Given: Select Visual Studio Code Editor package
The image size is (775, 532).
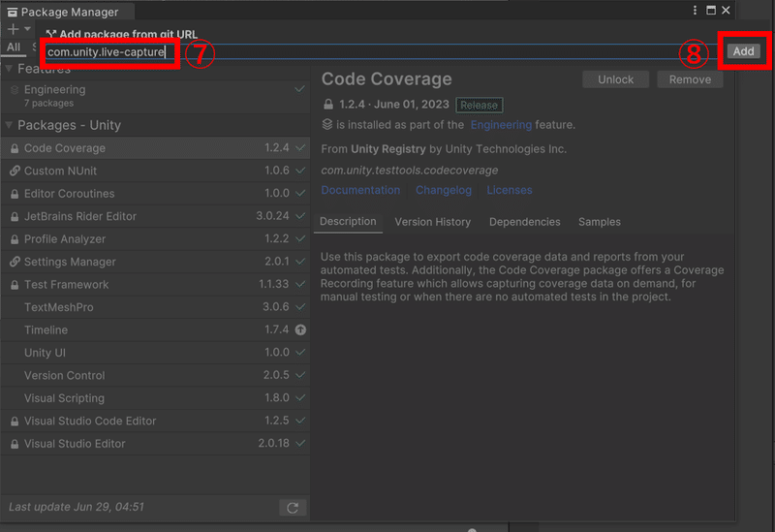Looking at the screenshot, I should [155, 421].
